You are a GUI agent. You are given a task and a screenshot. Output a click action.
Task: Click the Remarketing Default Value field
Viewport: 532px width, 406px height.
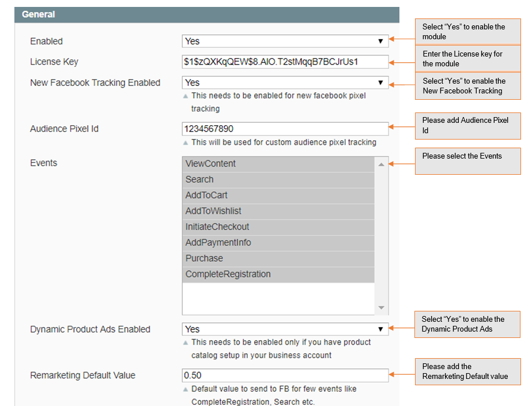[x=285, y=375]
